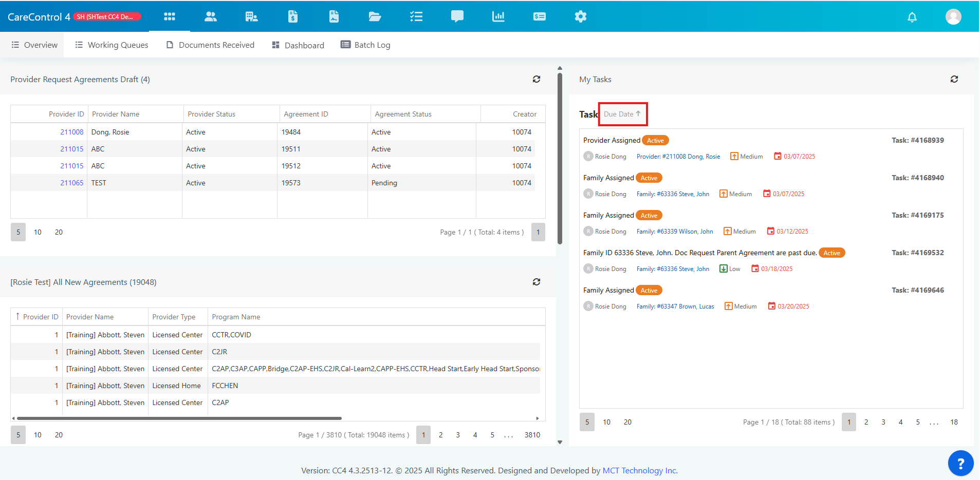
Task: Go to page 3810 of New Agreements
Action: [x=532, y=435]
